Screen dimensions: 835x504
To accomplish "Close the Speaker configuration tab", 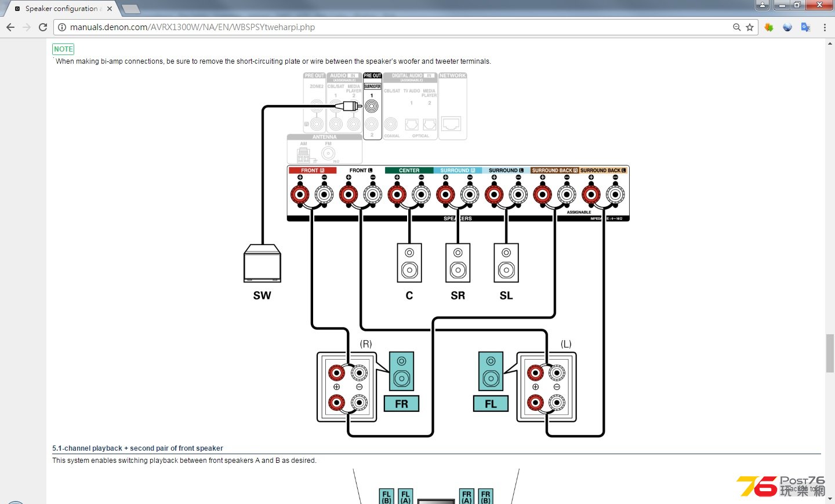I will tap(110, 9).
